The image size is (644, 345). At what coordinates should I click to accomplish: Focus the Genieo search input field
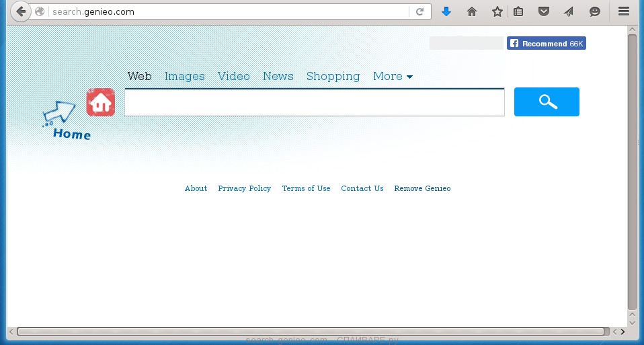point(314,102)
